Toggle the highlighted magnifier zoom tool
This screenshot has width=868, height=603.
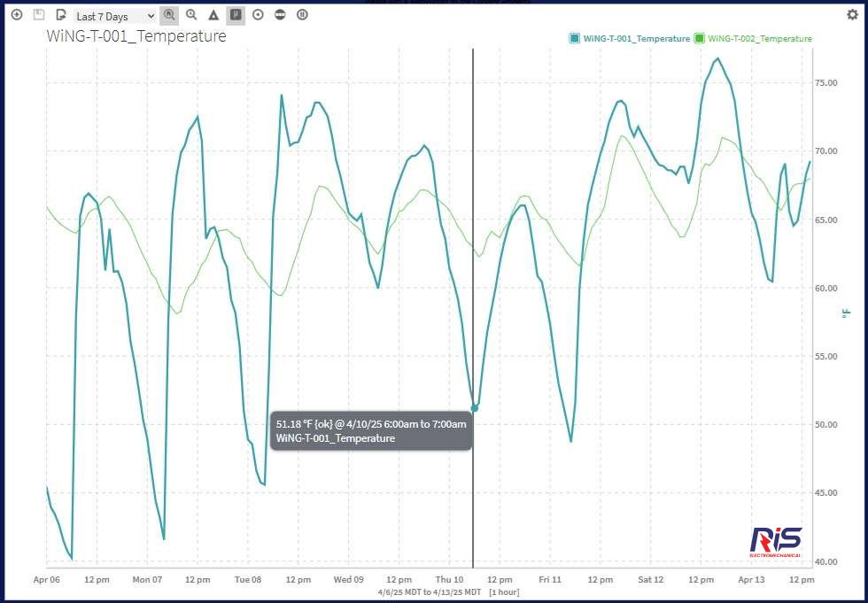[x=169, y=15]
